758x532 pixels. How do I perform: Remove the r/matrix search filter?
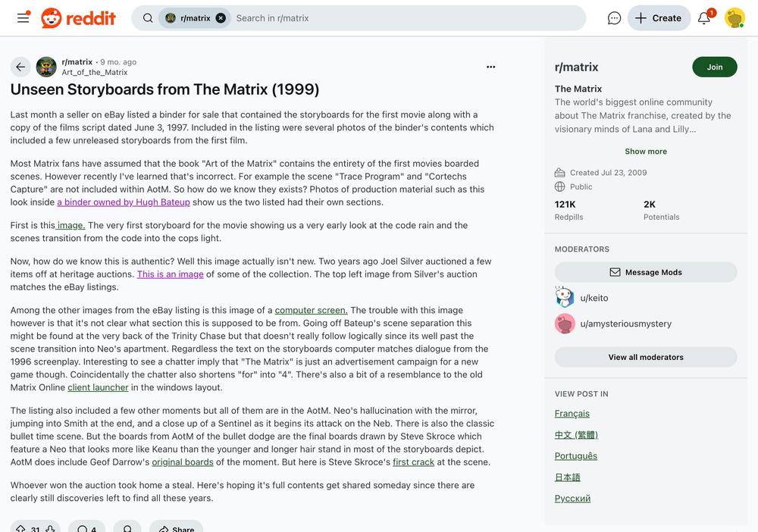pos(221,18)
